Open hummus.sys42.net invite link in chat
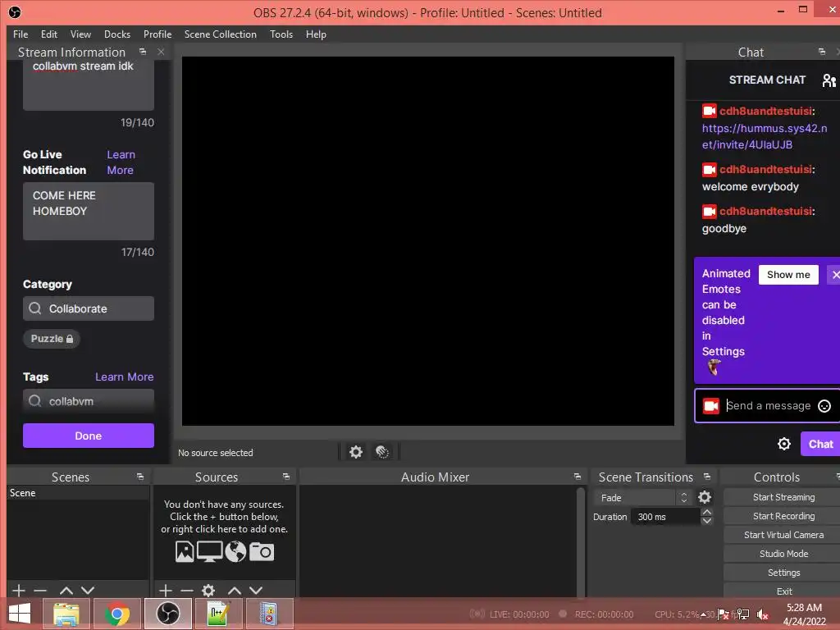 pos(765,137)
